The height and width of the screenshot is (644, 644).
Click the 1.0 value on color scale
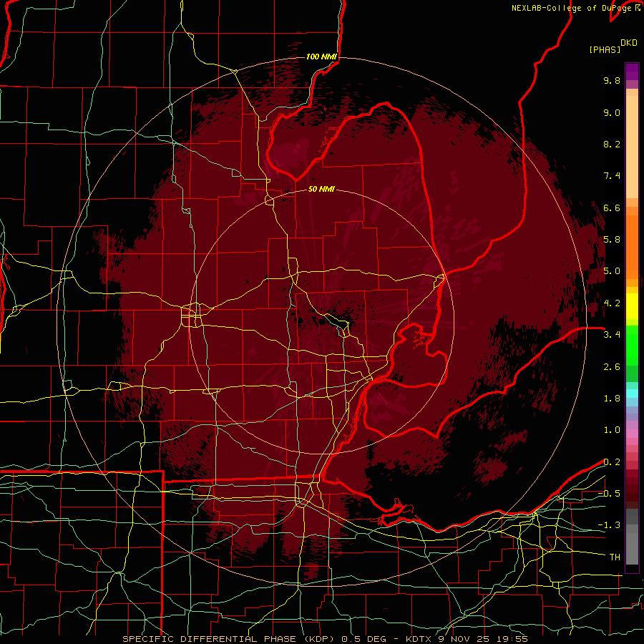(x=612, y=430)
